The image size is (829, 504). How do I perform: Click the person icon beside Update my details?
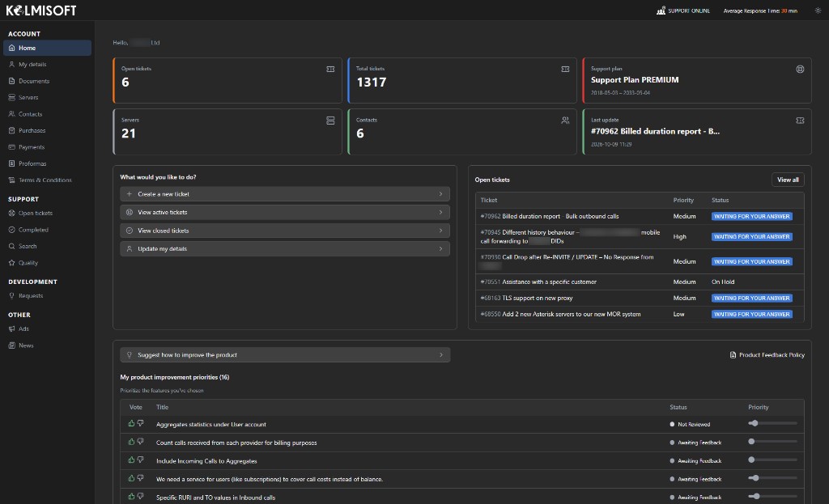tap(129, 249)
